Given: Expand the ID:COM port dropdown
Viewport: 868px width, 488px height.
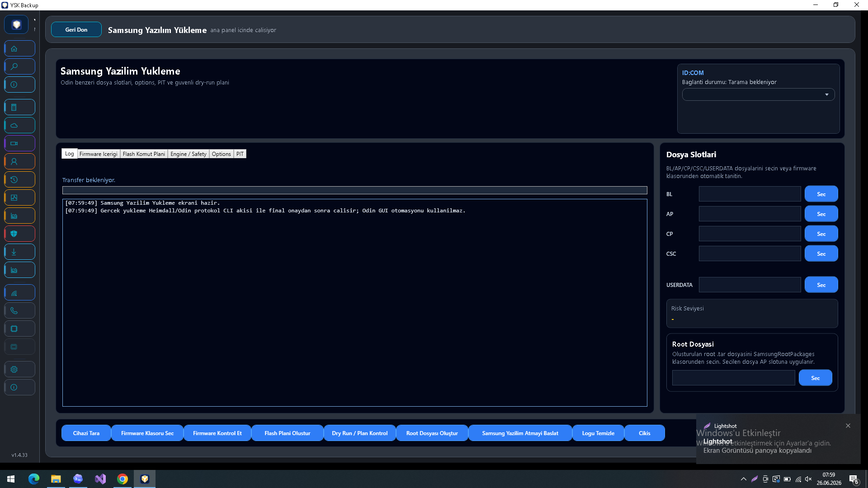Looking at the screenshot, I should pyautogui.click(x=758, y=94).
